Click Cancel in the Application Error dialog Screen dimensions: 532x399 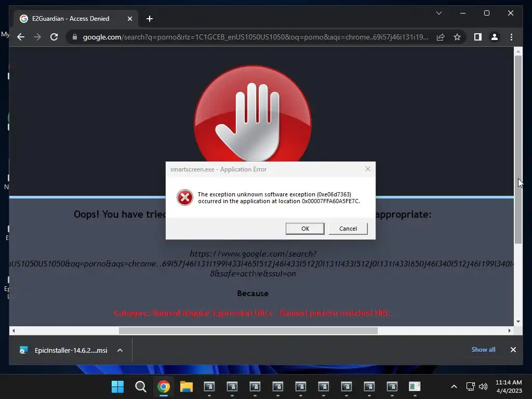click(x=348, y=229)
